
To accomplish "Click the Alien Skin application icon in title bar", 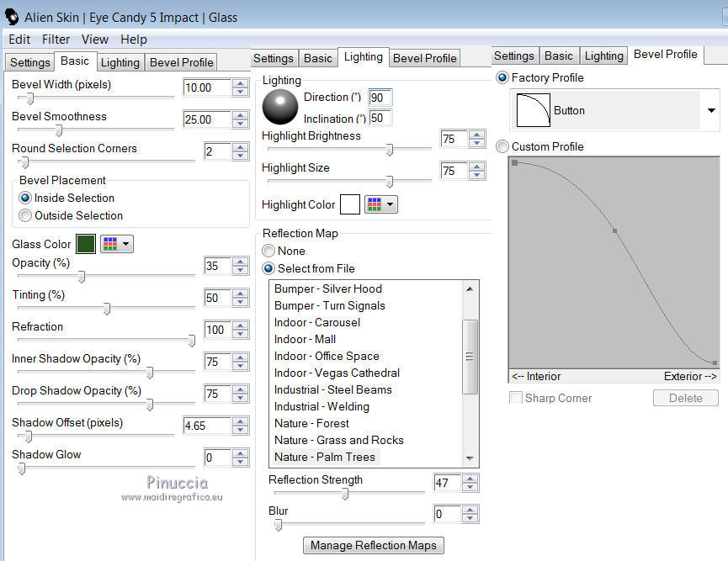I will tap(12, 17).
